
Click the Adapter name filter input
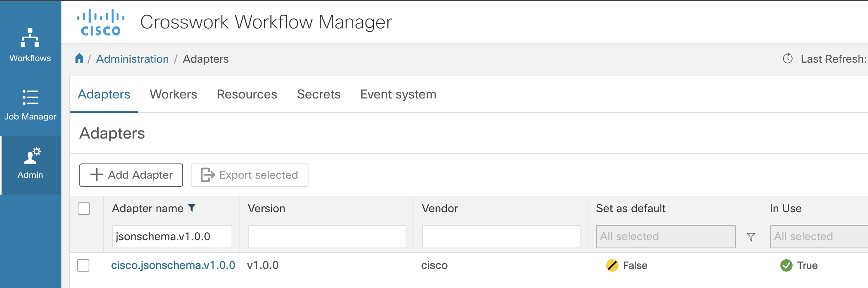[x=172, y=237]
